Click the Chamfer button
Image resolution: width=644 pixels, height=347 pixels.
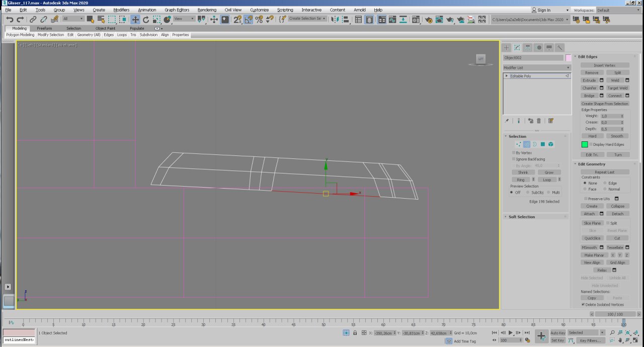589,88
